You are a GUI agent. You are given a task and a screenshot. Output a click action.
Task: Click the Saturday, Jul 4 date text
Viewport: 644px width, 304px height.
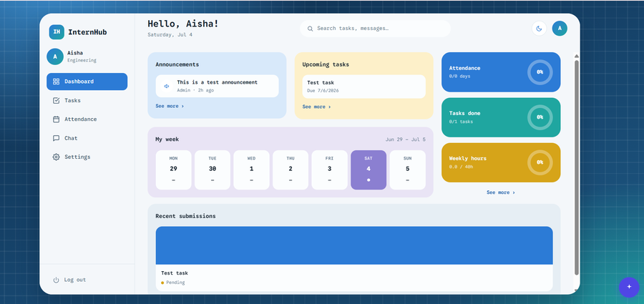(x=170, y=35)
